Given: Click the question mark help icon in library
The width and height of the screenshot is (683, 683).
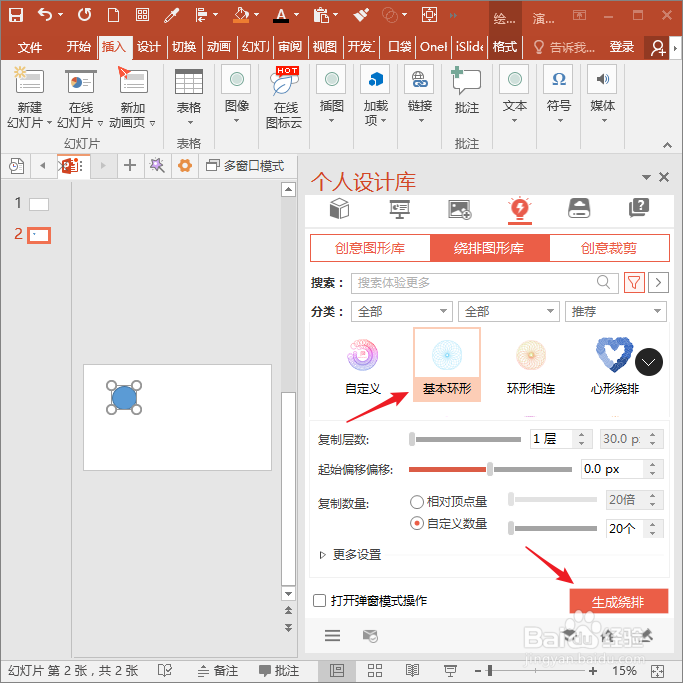Looking at the screenshot, I should pyautogui.click(x=639, y=208).
